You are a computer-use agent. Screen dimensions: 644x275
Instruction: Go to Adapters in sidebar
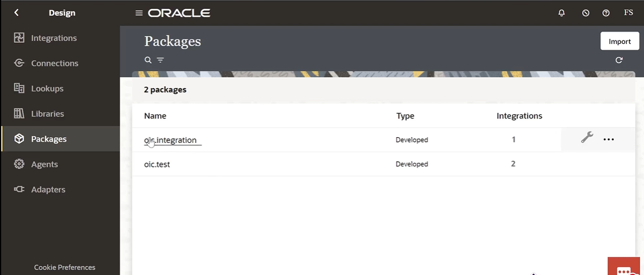[x=48, y=189]
